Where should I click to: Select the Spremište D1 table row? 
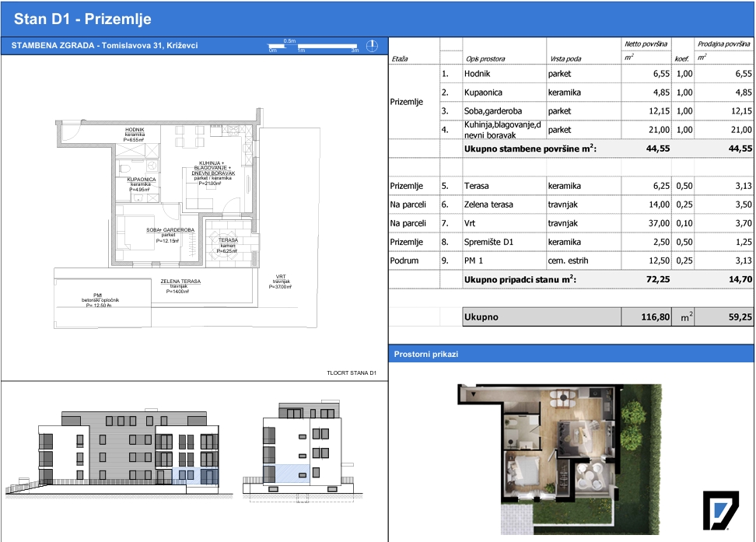click(x=571, y=242)
